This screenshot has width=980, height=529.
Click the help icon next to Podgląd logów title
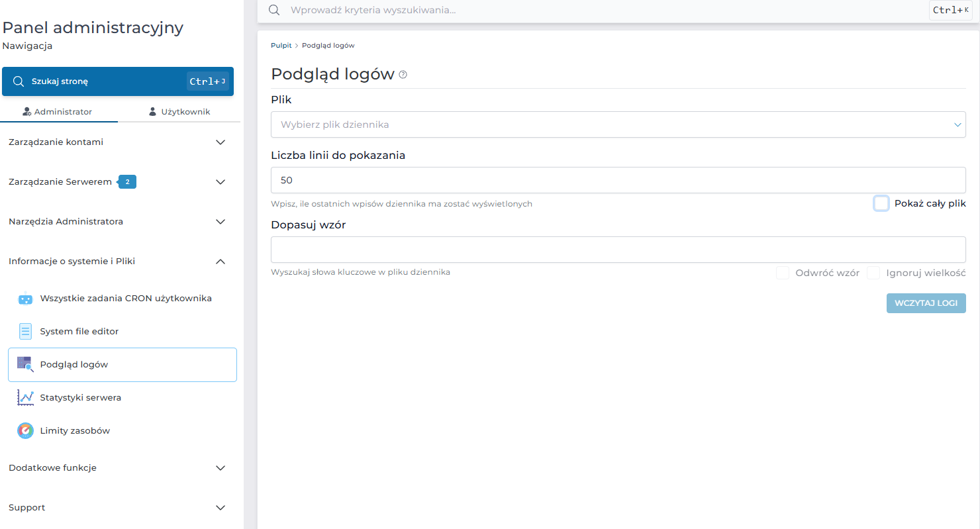[x=403, y=75]
